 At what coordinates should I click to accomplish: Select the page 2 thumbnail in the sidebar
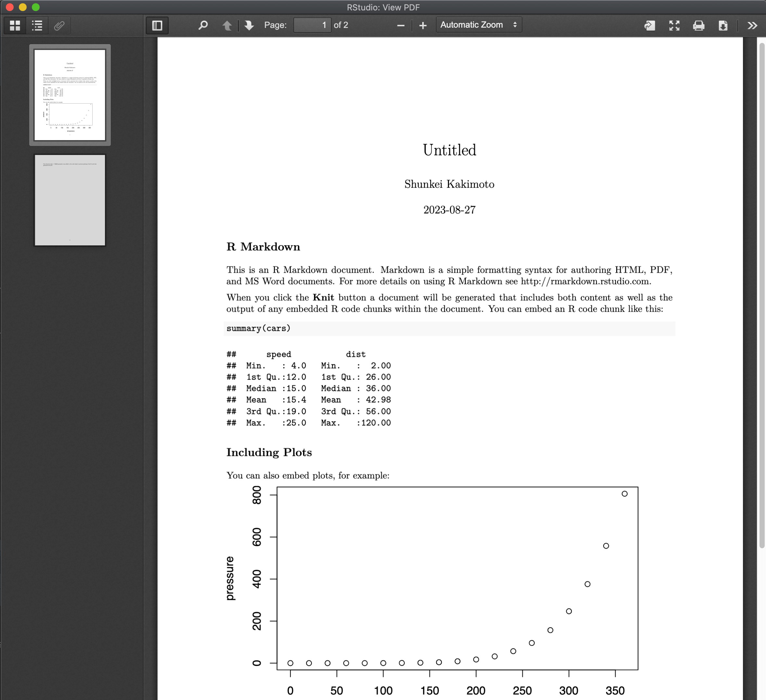pyautogui.click(x=70, y=200)
